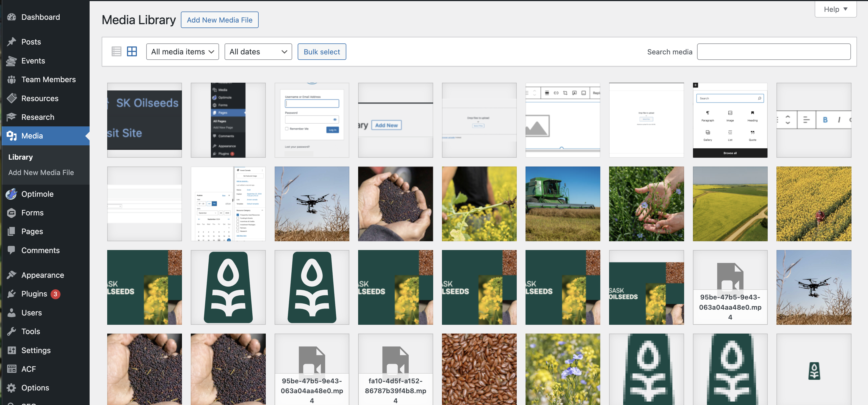Click the Appearance paintbrush icon
Image resolution: width=868 pixels, height=405 pixels.
coord(12,275)
